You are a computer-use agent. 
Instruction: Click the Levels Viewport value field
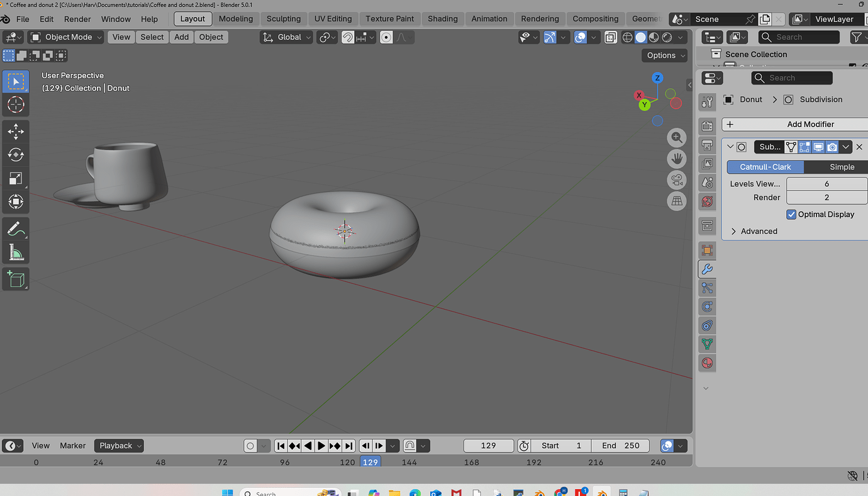pos(826,184)
